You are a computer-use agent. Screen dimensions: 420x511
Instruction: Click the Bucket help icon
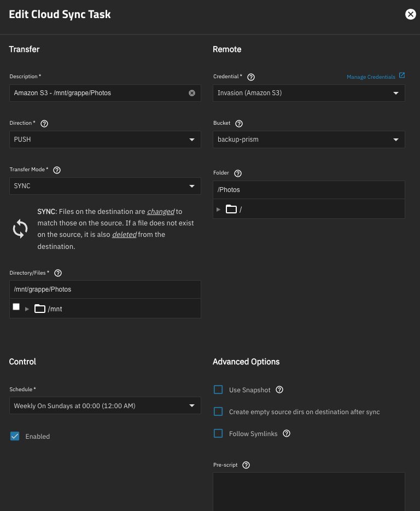[239, 123]
